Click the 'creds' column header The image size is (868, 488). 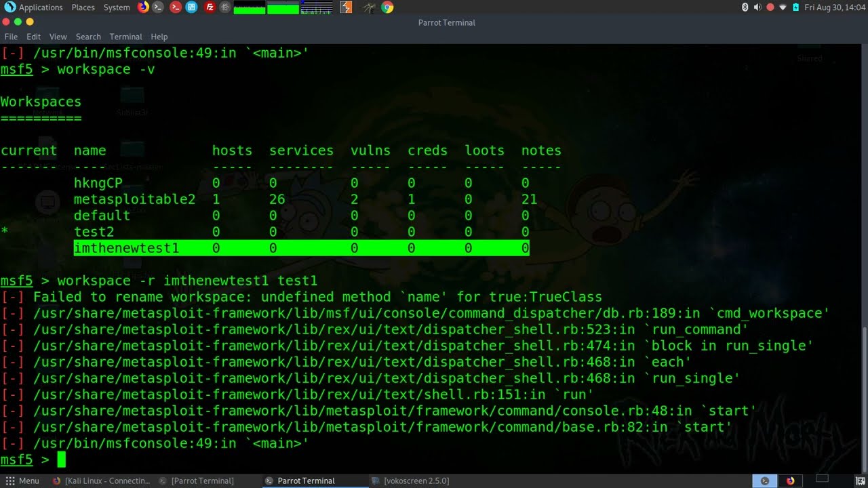(427, 150)
